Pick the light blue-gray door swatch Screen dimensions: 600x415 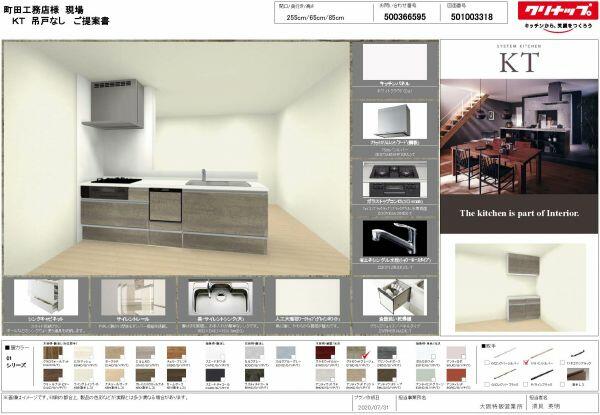(286, 353)
